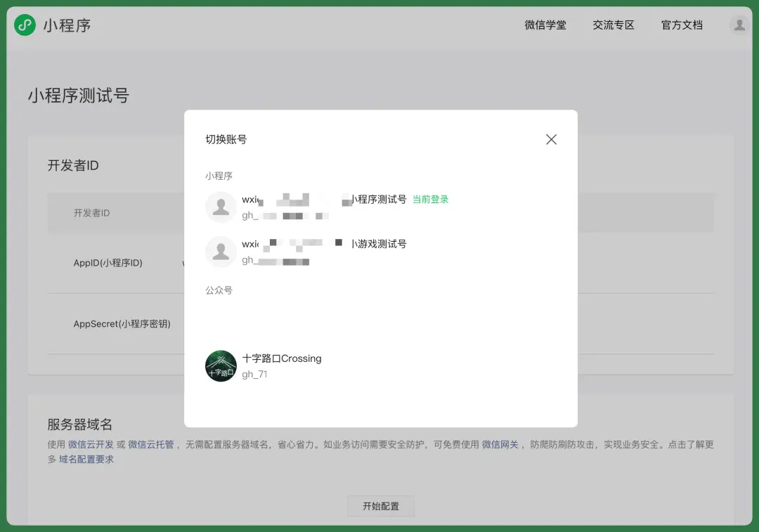Open the 微信云托管 link
759x532 pixels.
point(150,444)
